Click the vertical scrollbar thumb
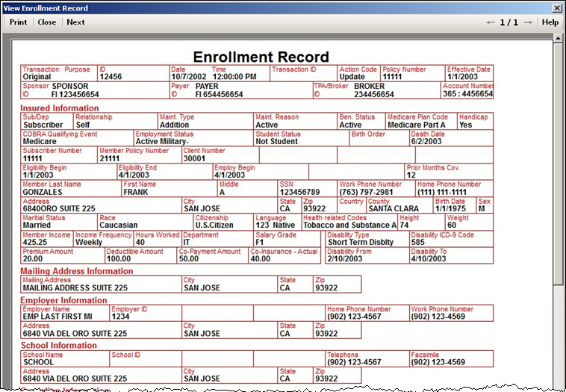 (558, 163)
